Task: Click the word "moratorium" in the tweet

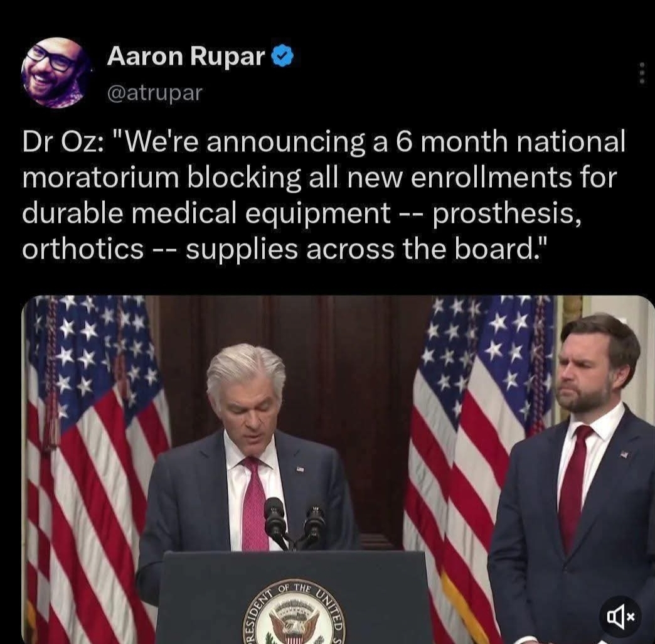Action: coord(100,177)
